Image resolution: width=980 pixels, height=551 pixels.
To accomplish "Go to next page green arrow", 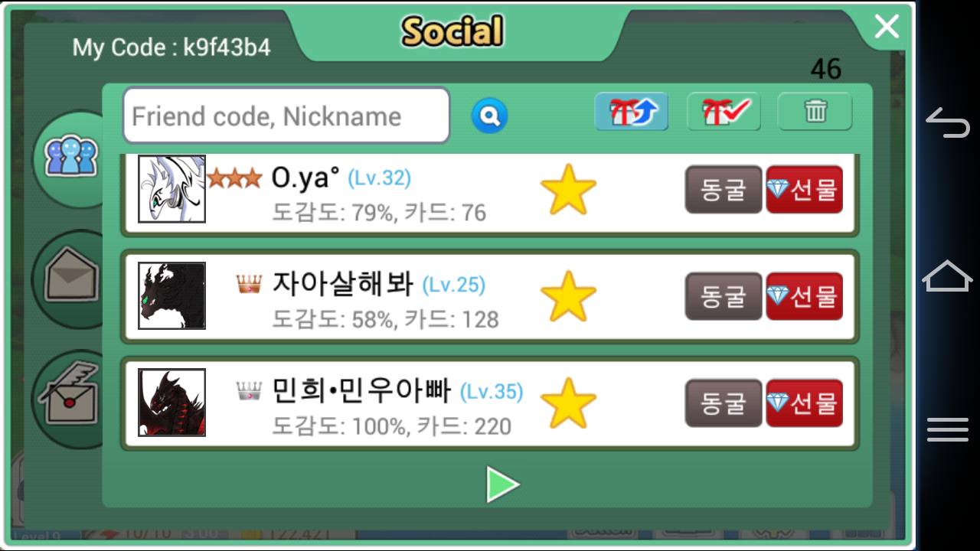I will click(502, 485).
